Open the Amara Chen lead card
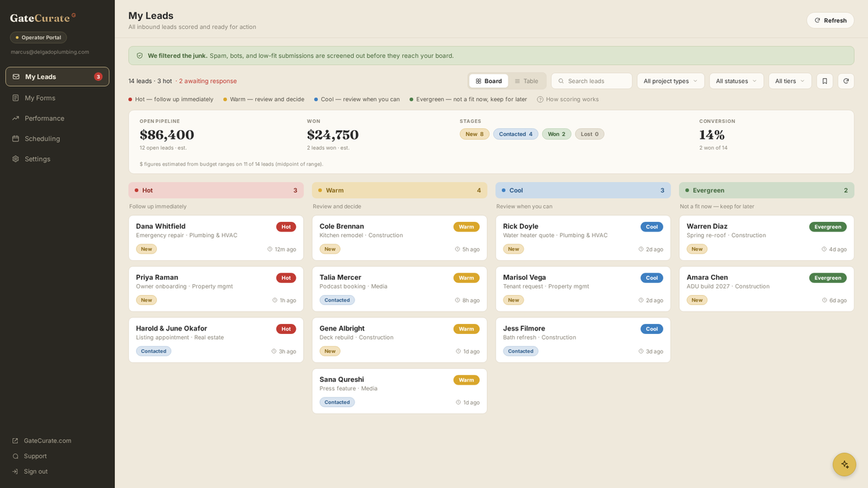Image resolution: width=868 pixels, height=488 pixels. tap(767, 289)
